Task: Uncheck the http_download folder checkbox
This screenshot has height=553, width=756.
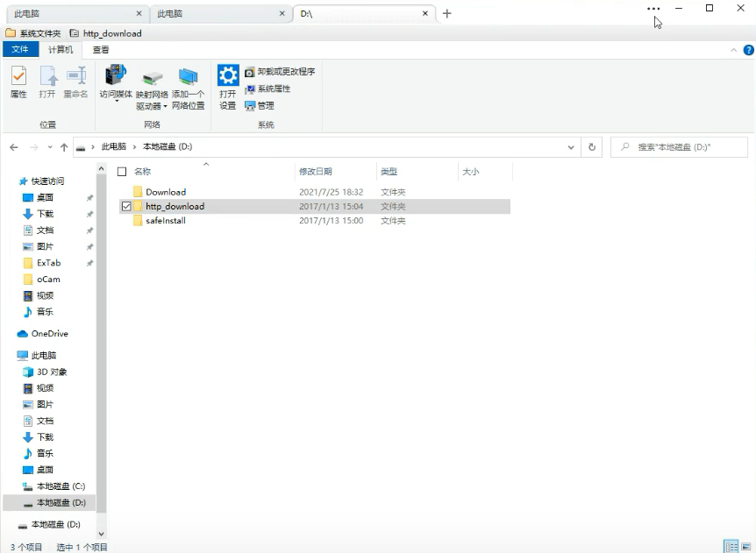Action: pos(126,206)
